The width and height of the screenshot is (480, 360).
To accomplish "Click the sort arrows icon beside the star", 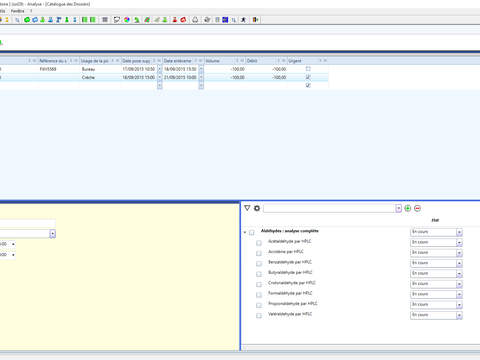I will coord(234,20).
